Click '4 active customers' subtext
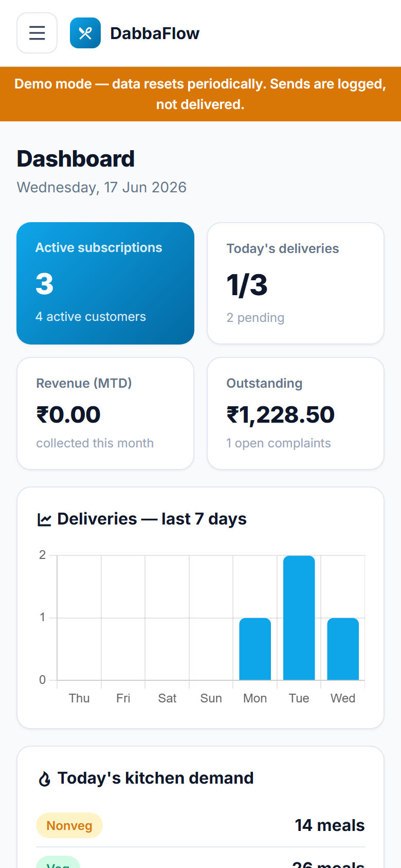 pyautogui.click(x=90, y=317)
